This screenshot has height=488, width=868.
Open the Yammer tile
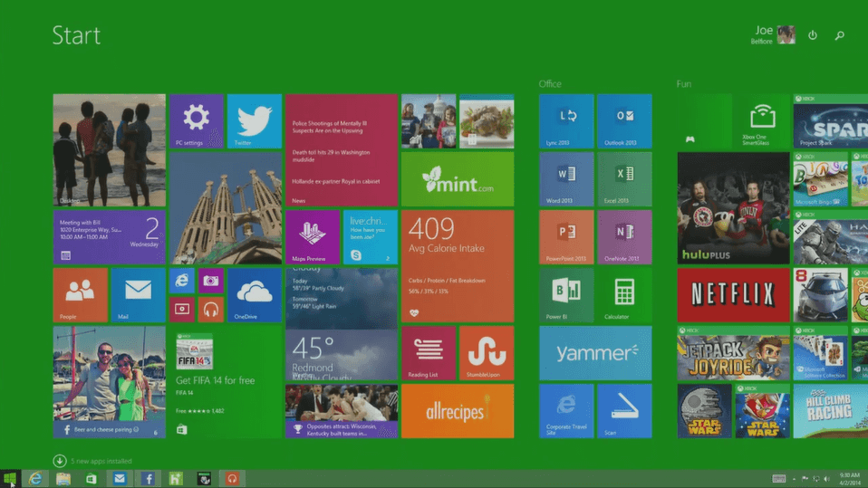tap(595, 353)
